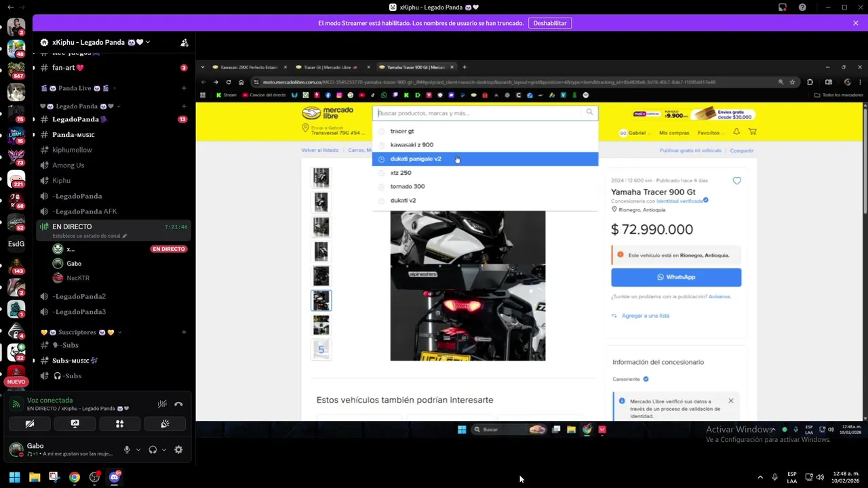Toggle noise suppression icon in voice panel
Image resolution: width=868 pixels, height=488 pixels.
point(162,404)
